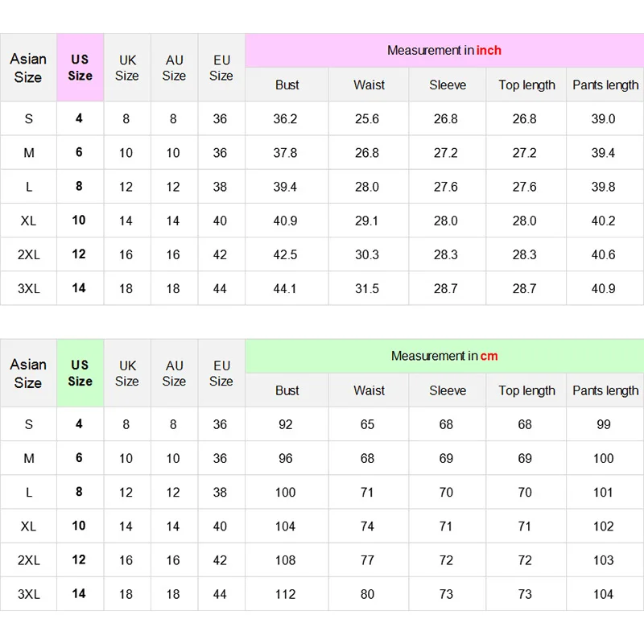This screenshot has width=644, height=644.
Task: Click the 'Measurement in inch' header
Action: coord(444,51)
